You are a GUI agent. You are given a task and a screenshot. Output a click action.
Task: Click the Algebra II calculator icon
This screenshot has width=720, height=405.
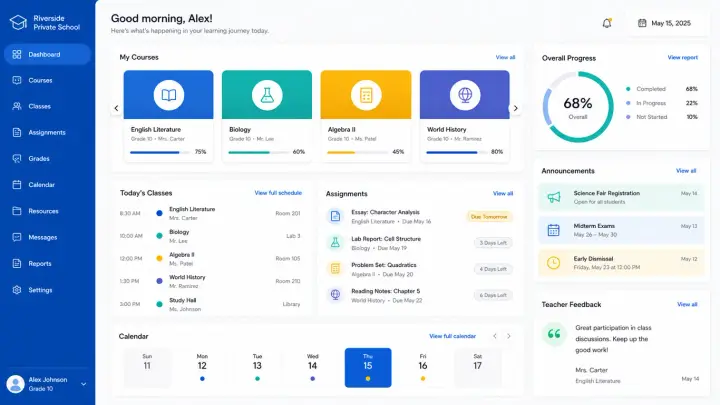tap(366, 95)
